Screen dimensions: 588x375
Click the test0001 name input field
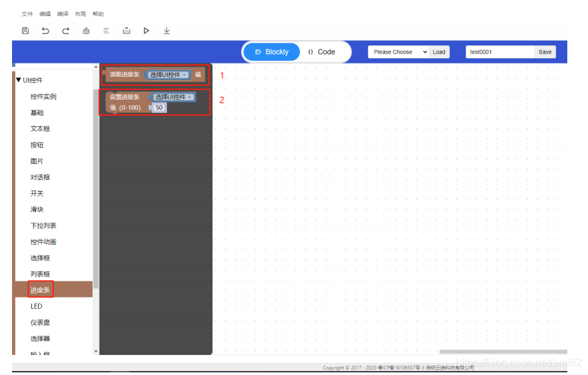(x=500, y=51)
